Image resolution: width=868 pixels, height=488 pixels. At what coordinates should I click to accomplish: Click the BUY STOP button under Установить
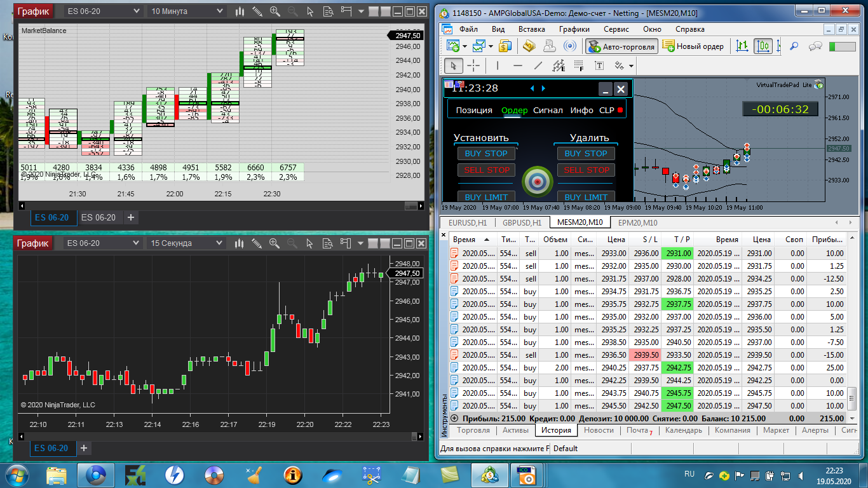click(486, 153)
